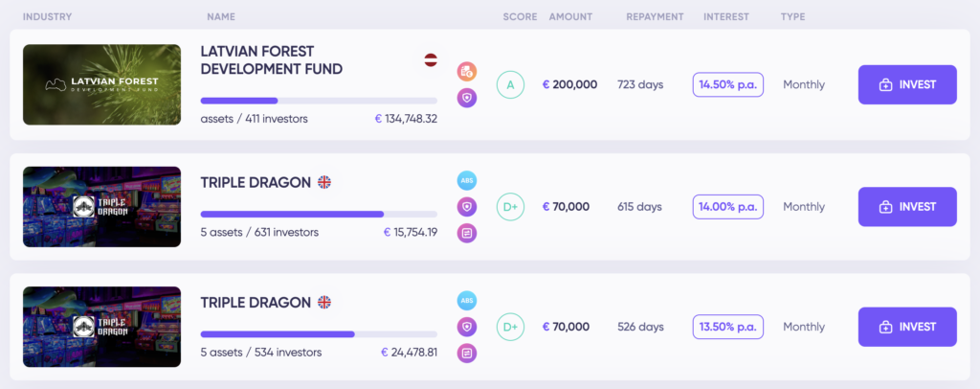The image size is (980, 389).
Task: Open Triple Dragon thumbnail in 615 days row
Action: point(101,207)
